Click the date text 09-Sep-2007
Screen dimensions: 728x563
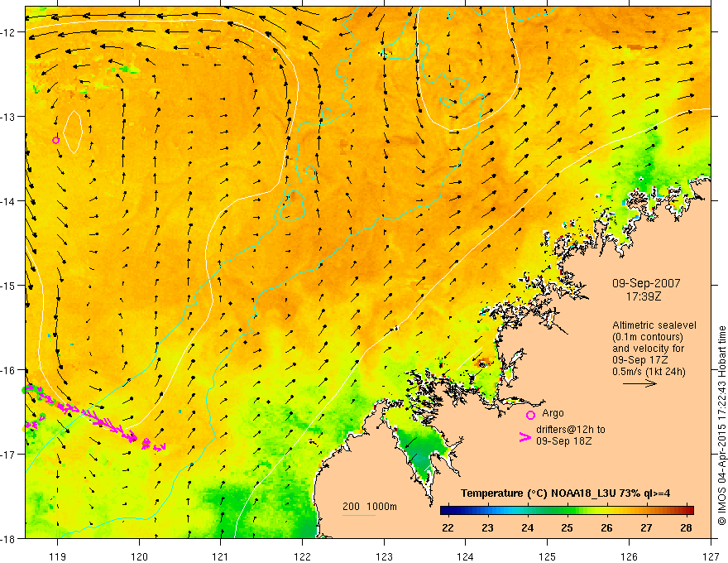tap(646, 283)
